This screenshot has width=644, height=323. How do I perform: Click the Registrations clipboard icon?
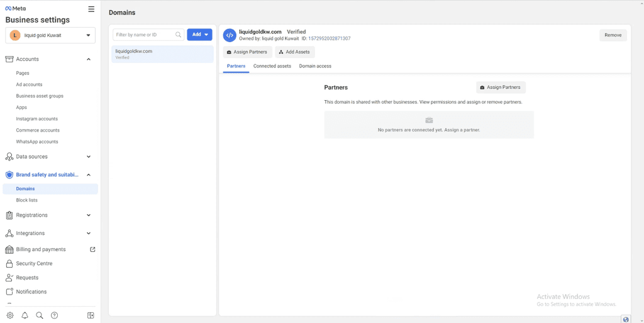point(9,215)
